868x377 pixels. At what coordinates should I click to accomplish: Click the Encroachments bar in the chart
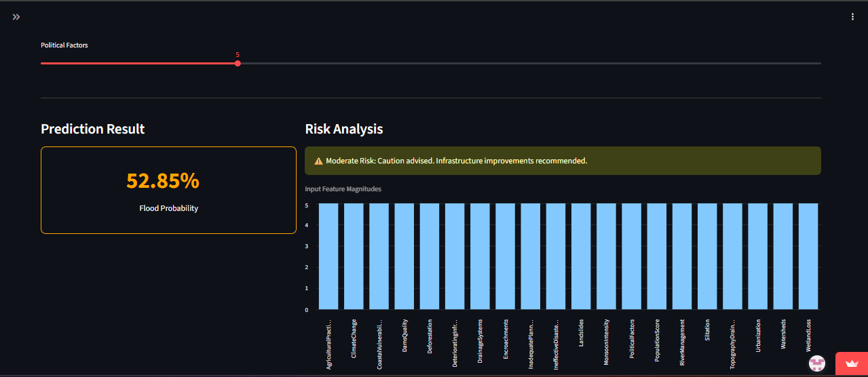pyautogui.click(x=506, y=256)
